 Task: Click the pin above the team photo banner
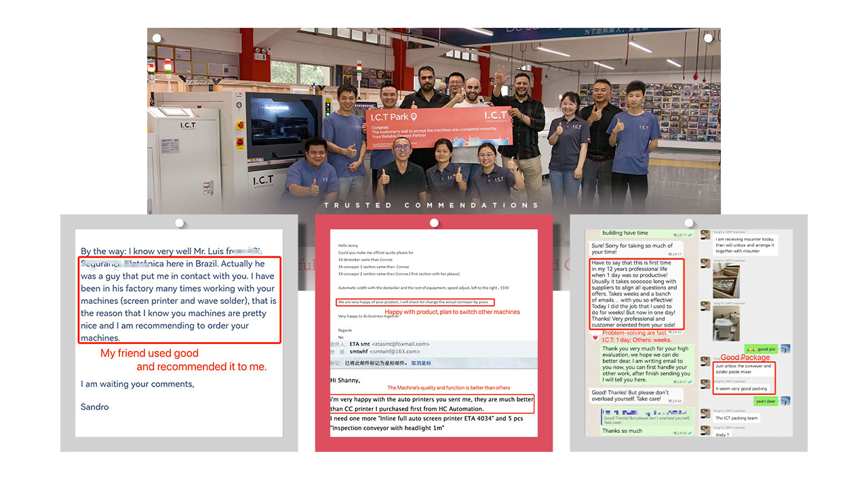pyautogui.click(x=157, y=37)
